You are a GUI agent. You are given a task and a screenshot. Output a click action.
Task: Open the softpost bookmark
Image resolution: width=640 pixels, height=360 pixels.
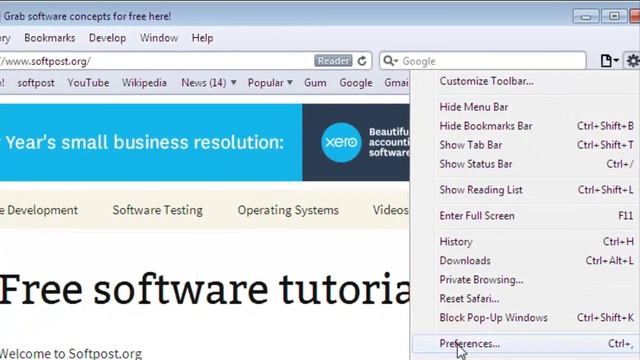[36, 83]
